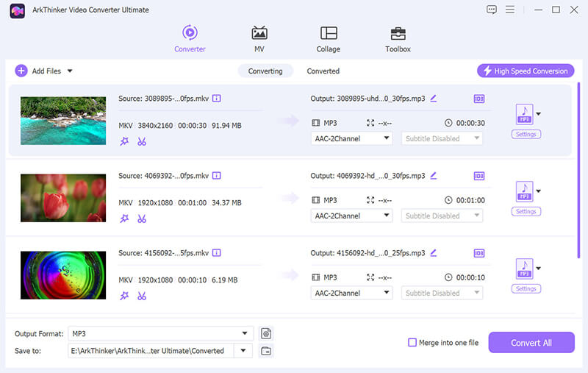Select the red tulips video thumbnail
Screen dimensions: 588x373
pyautogui.click(x=63, y=198)
